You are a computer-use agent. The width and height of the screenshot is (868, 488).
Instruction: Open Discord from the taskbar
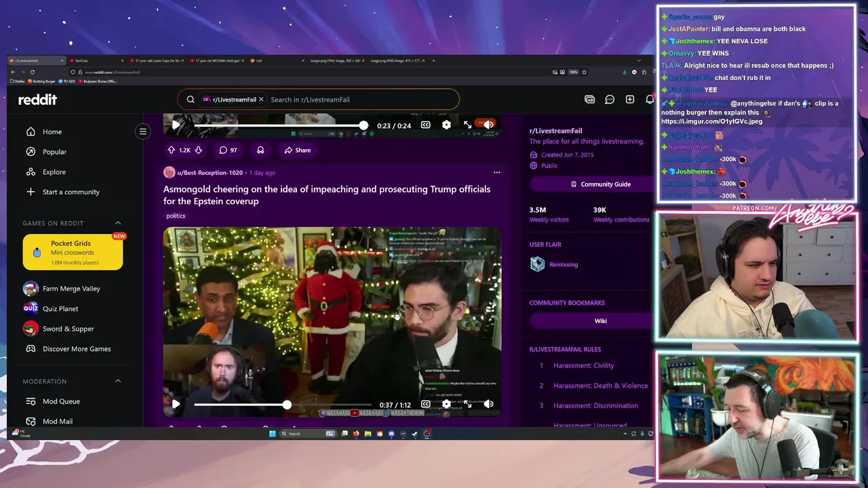tap(391, 434)
